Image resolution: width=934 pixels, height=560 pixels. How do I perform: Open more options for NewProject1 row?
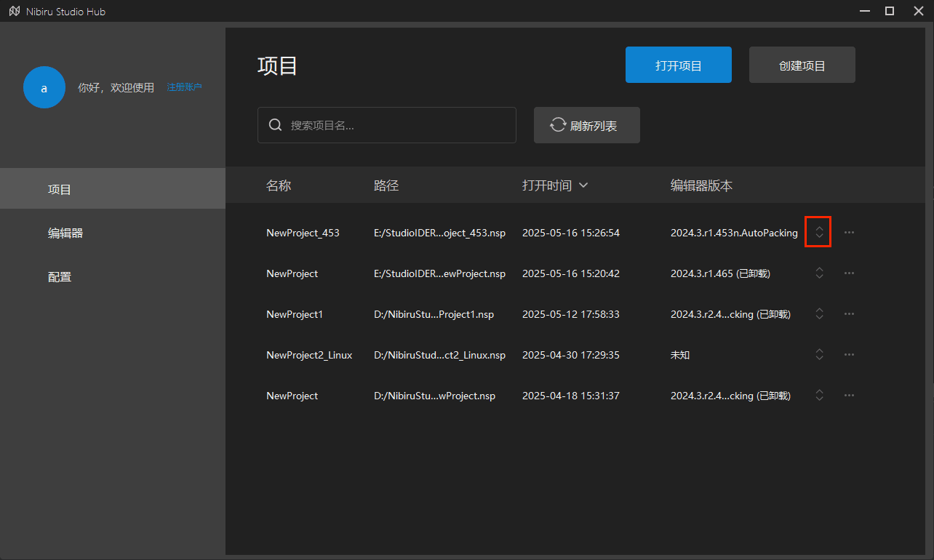(848, 314)
